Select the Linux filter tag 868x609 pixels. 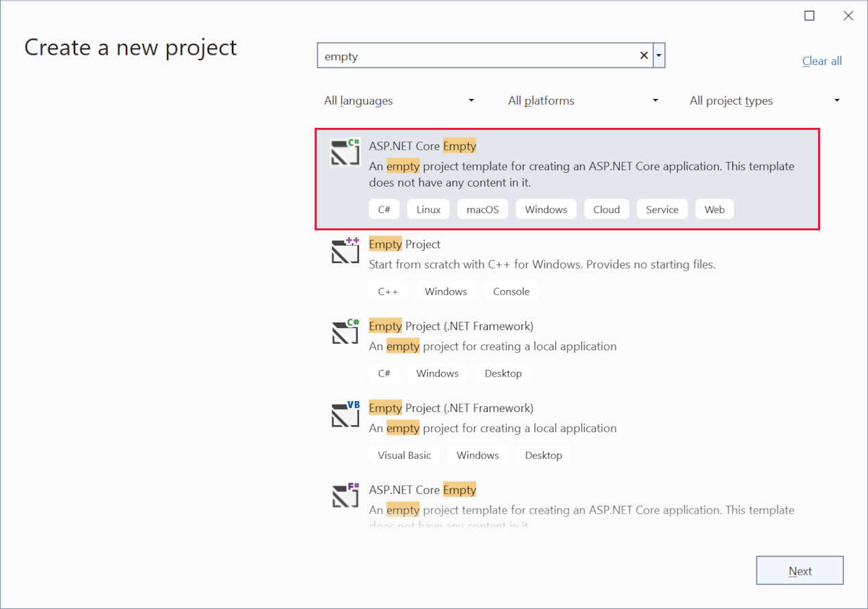[x=428, y=209]
